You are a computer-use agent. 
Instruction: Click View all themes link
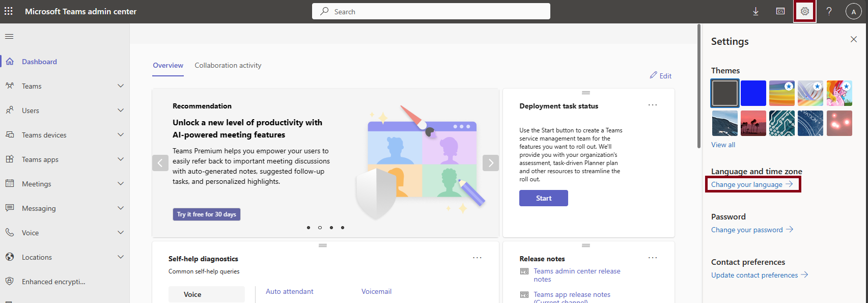tap(723, 145)
